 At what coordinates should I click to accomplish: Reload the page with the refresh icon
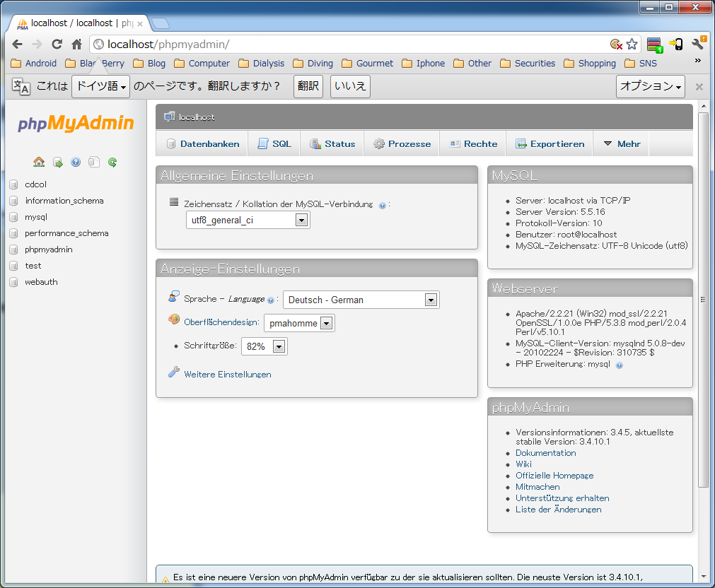click(x=57, y=45)
